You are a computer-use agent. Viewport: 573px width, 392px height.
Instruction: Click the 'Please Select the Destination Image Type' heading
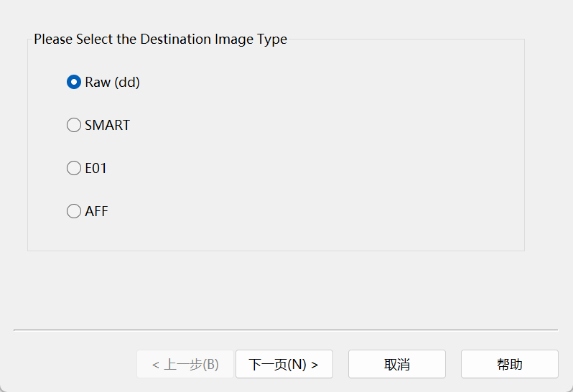click(x=160, y=39)
